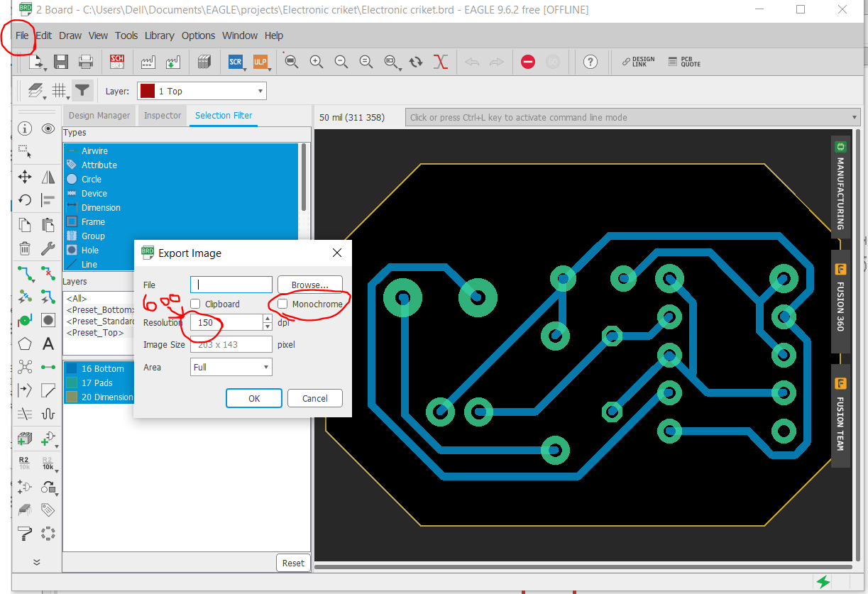Image resolution: width=868 pixels, height=594 pixels.
Task: Click the Print icon in the toolbar
Action: (x=86, y=62)
